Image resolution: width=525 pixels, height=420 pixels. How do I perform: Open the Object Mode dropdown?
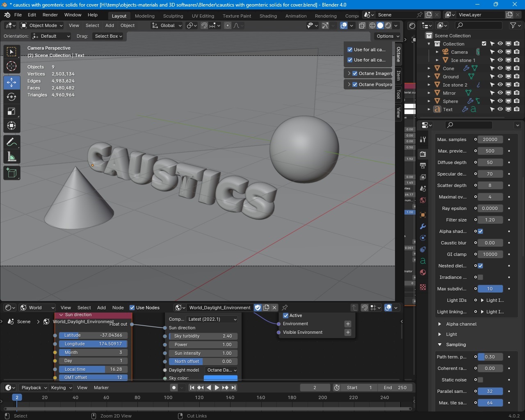coord(42,25)
